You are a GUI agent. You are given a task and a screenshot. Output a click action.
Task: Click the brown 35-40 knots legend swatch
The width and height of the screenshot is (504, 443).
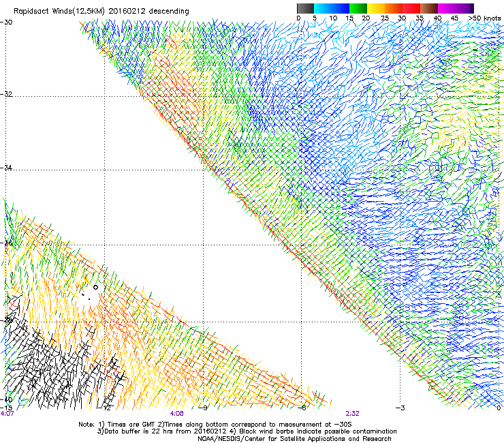pos(429,8)
